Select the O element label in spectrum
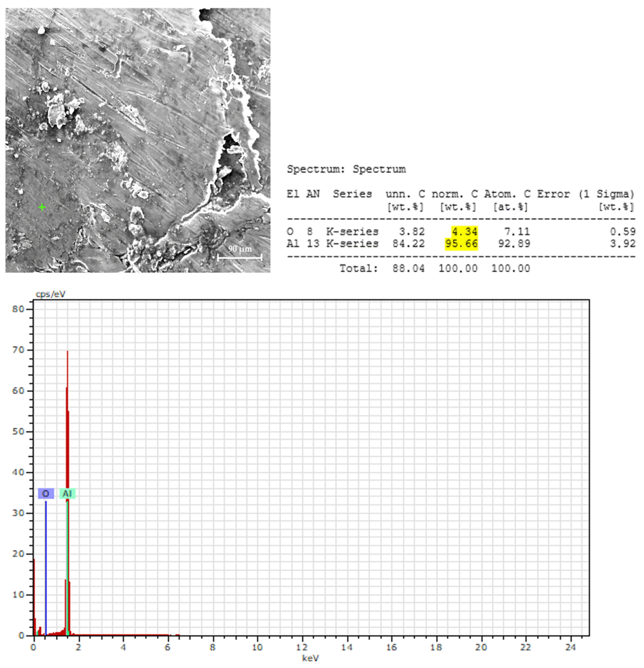The image size is (644, 668). [46, 493]
